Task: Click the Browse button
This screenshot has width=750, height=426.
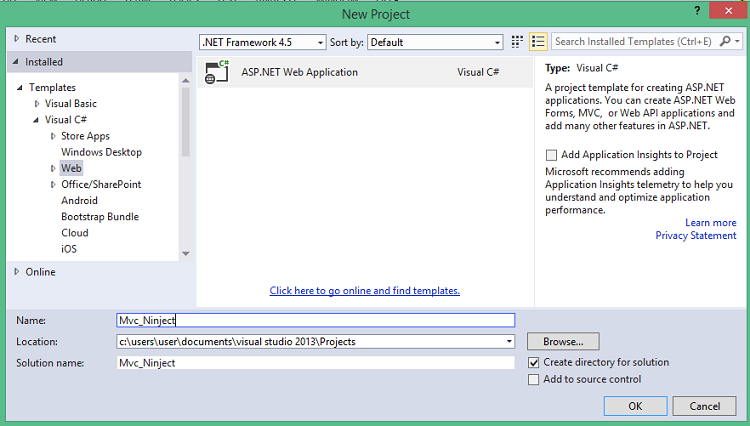Action: 563,342
